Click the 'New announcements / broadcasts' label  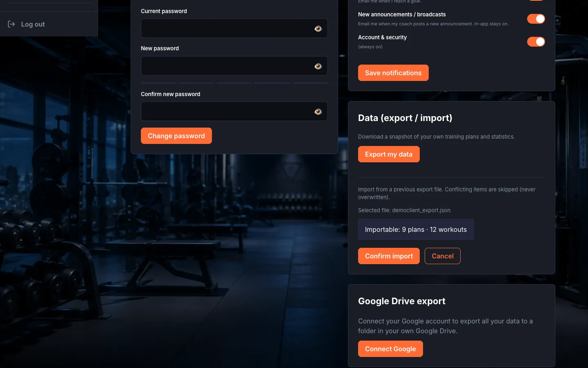pos(402,14)
